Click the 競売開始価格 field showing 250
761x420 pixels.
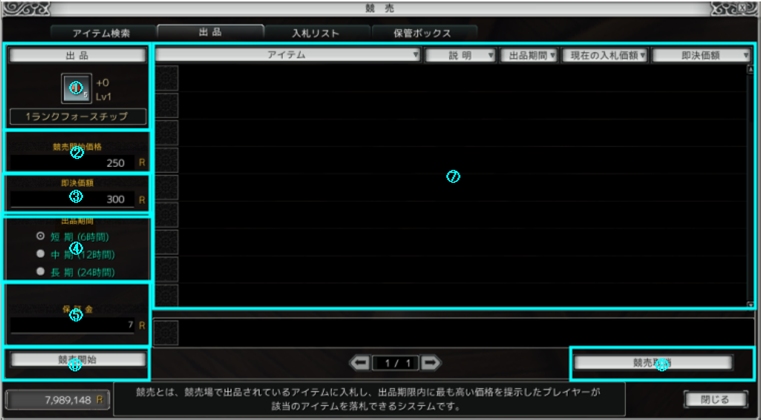[x=72, y=163]
